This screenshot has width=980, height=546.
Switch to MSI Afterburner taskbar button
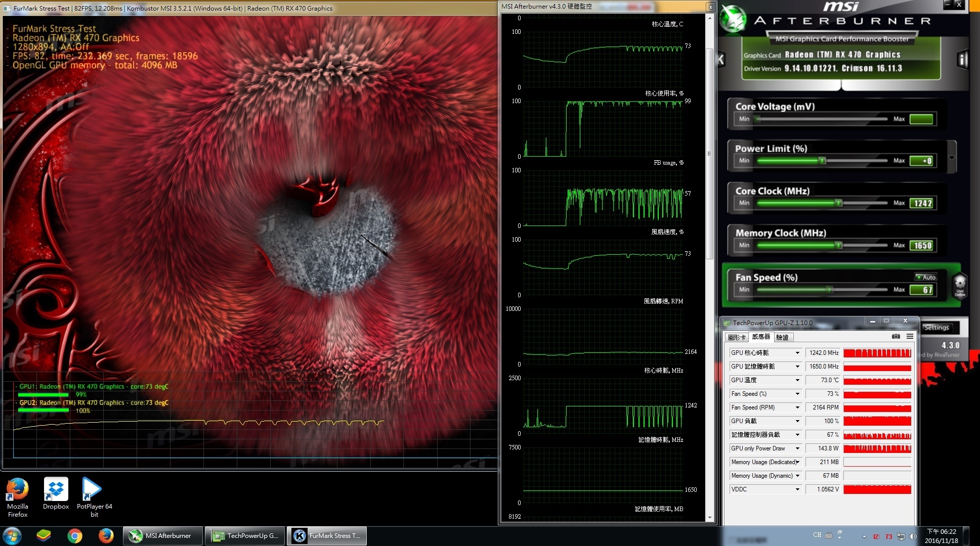click(162, 536)
